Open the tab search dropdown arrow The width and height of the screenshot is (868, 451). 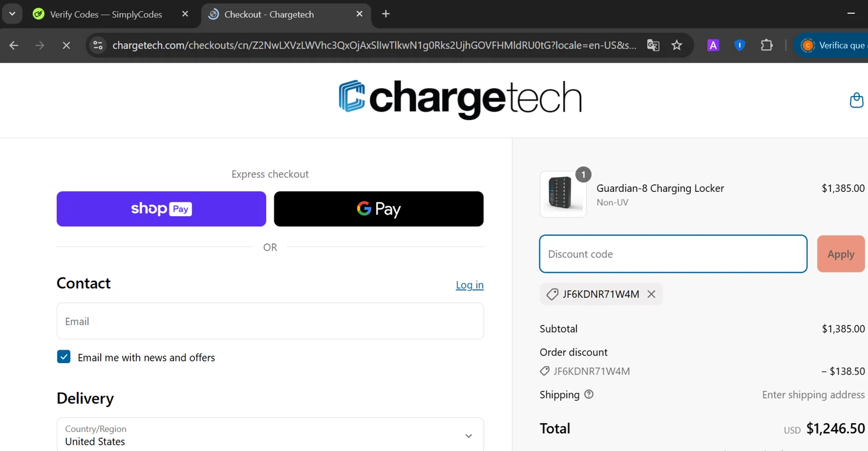click(x=12, y=14)
